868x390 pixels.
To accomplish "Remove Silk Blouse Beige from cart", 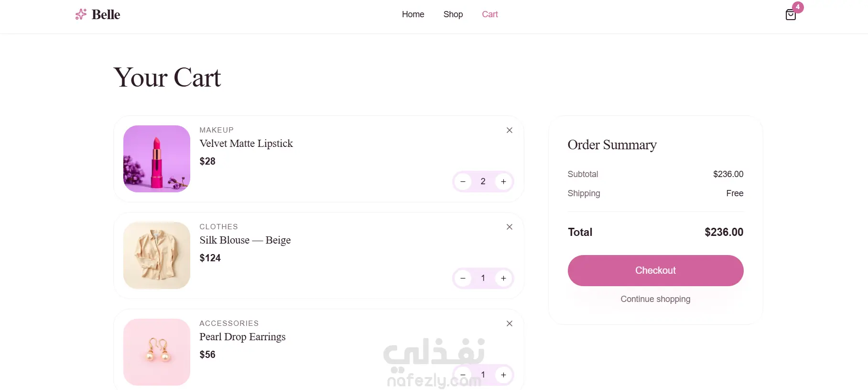I will [510, 227].
